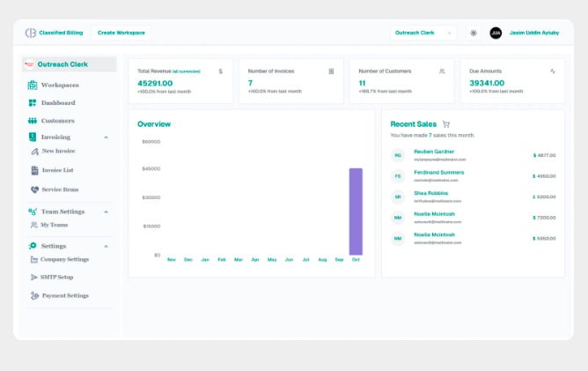Click the Invoice List document icon
588x371 pixels.
(x=34, y=170)
